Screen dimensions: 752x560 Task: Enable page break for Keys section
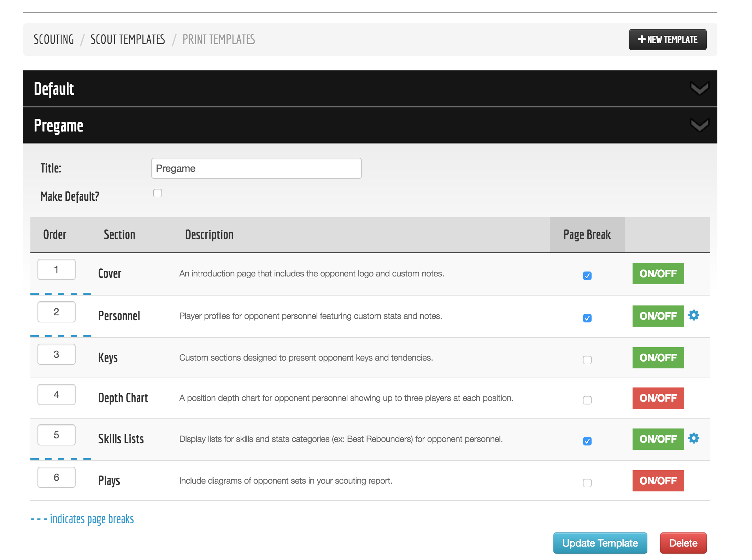[587, 360]
